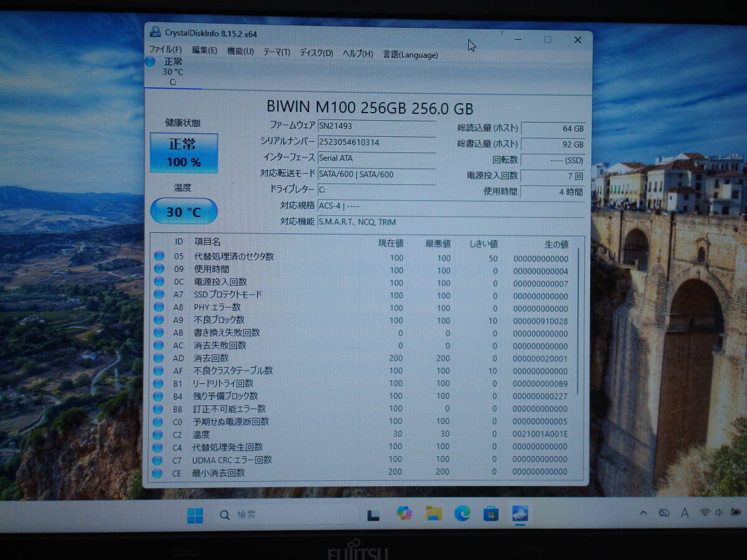Click the 現在値 column header
The width and height of the screenshot is (747, 560).
[x=391, y=243]
